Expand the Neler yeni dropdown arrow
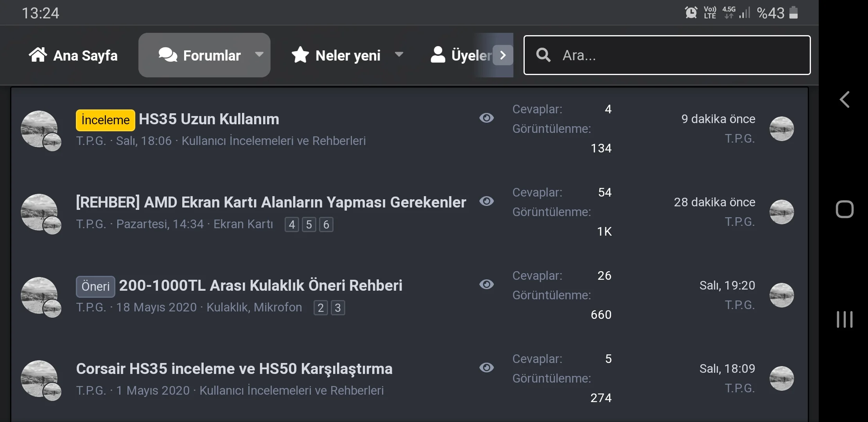The height and width of the screenshot is (422, 868). point(399,55)
